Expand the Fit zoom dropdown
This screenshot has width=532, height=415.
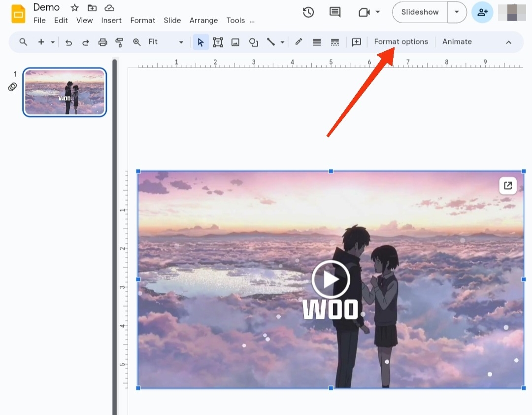(181, 42)
